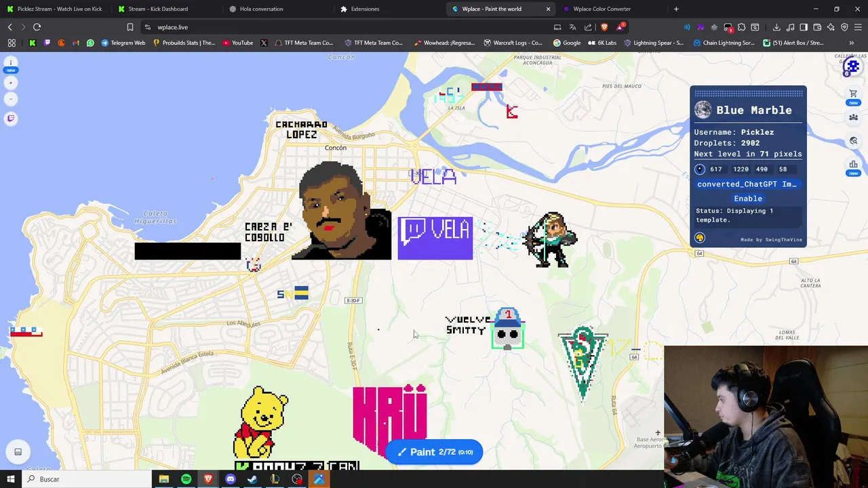Open a new browser tab
868x488 pixels.
676,9
